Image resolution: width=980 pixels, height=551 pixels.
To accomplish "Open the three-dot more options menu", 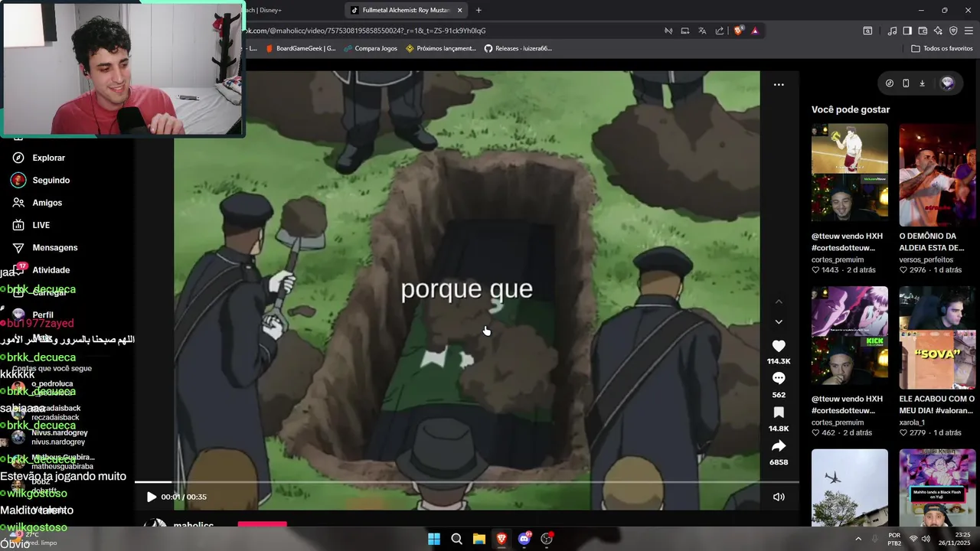I will [x=779, y=85].
